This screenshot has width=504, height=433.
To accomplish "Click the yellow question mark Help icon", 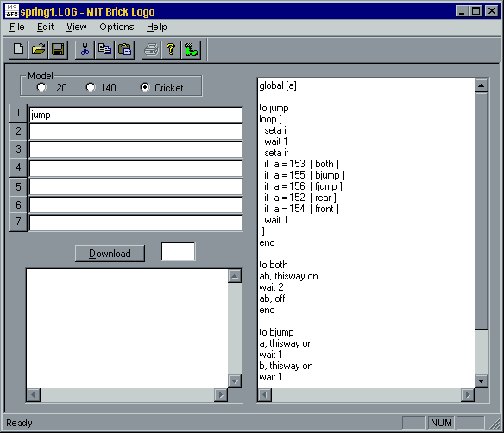I will (x=171, y=49).
